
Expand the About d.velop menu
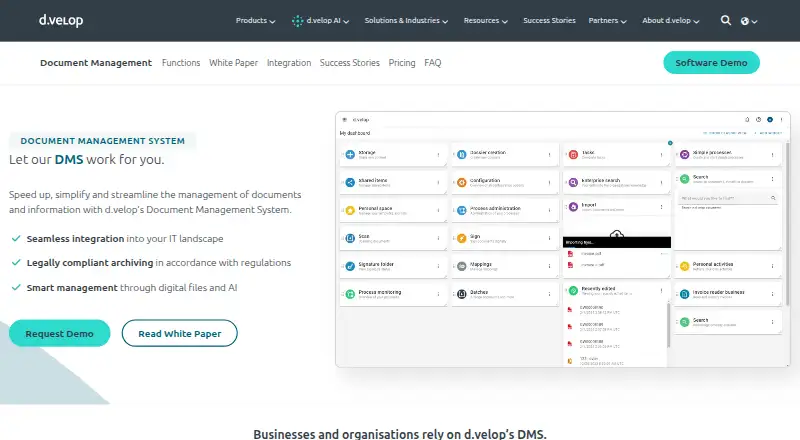[671, 20]
